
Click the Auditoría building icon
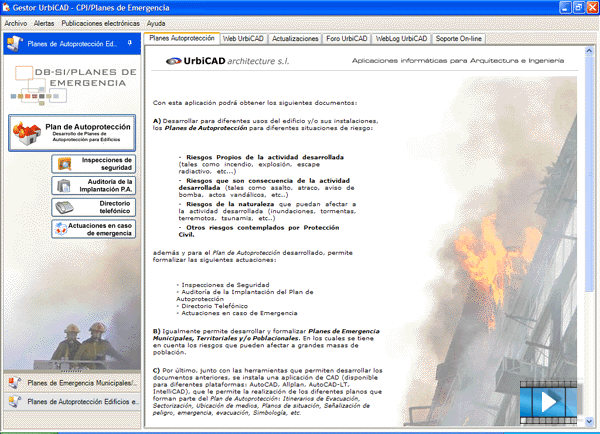pyautogui.click(x=64, y=186)
